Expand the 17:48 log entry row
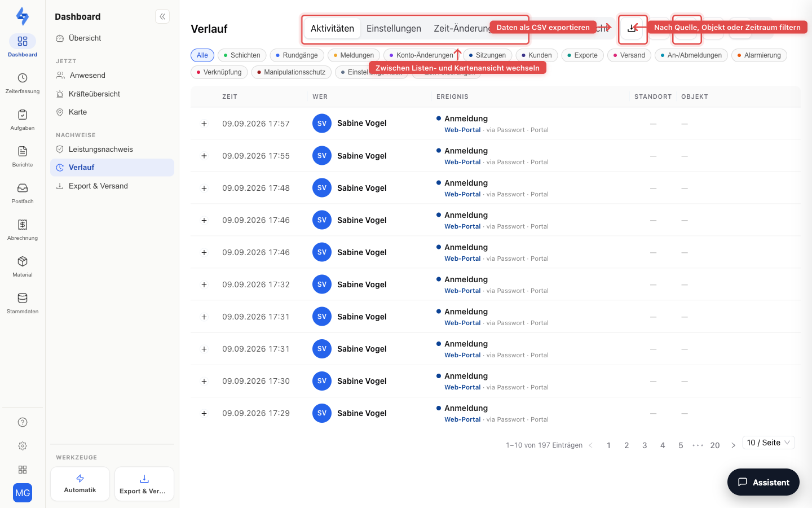This screenshot has width=812, height=508. pyautogui.click(x=204, y=188)
